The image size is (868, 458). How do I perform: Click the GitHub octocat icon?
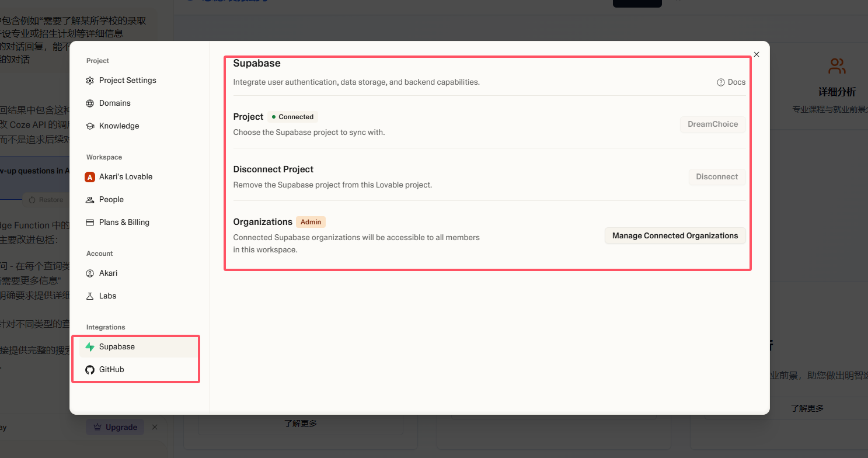point(90,370)
